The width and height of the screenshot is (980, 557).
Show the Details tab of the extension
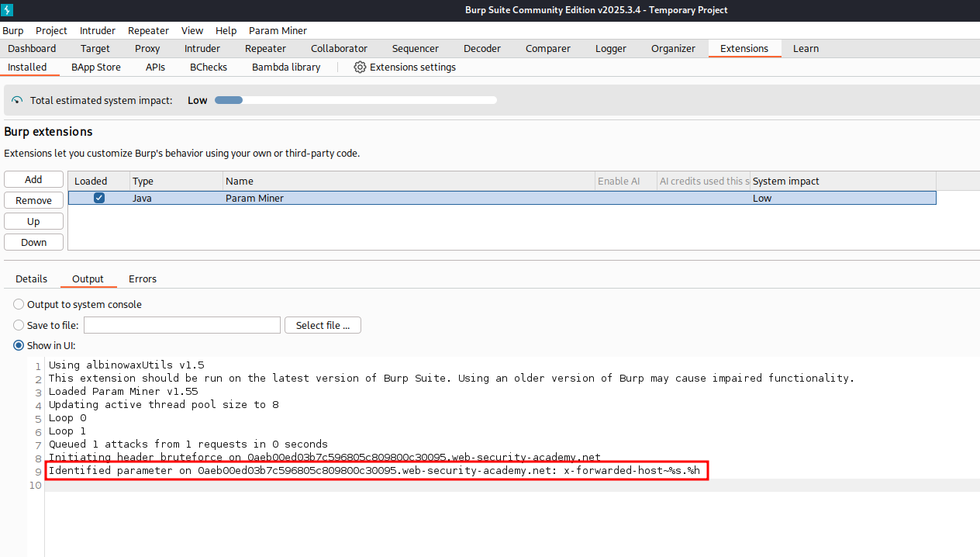click(32, 279)
